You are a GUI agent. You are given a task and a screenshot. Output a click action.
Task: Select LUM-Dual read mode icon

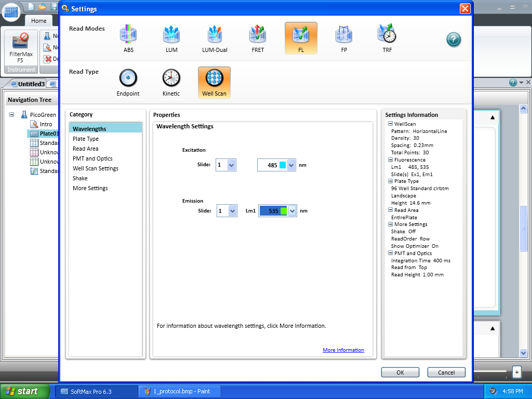(215, 35)
